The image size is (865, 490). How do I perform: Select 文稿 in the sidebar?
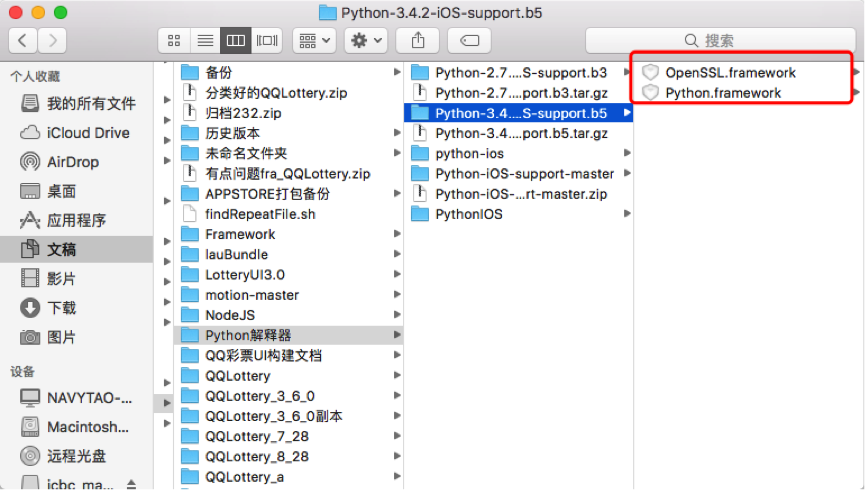coord(77,249)
